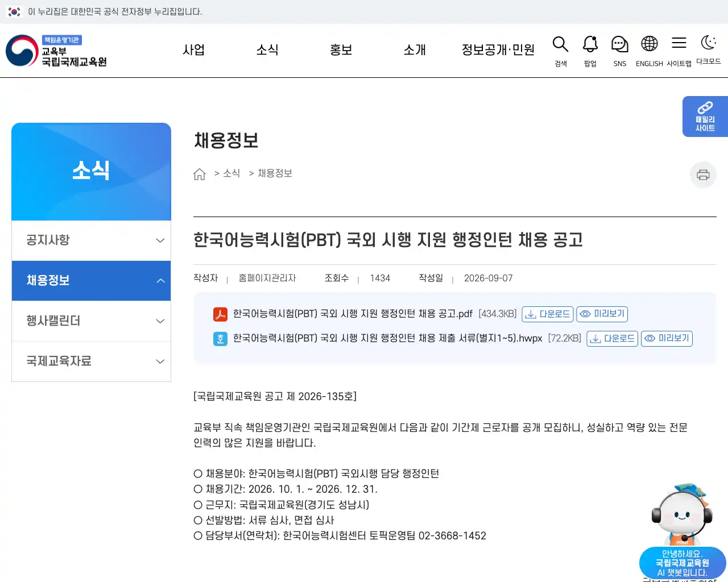Click the post title 행정인턴 채용 공고
The height and width of the screenshot is (582, 728).
tap(388, 240)
